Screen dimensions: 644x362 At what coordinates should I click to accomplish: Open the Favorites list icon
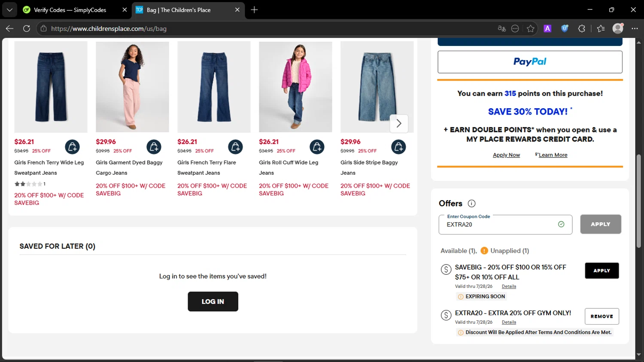601,28
